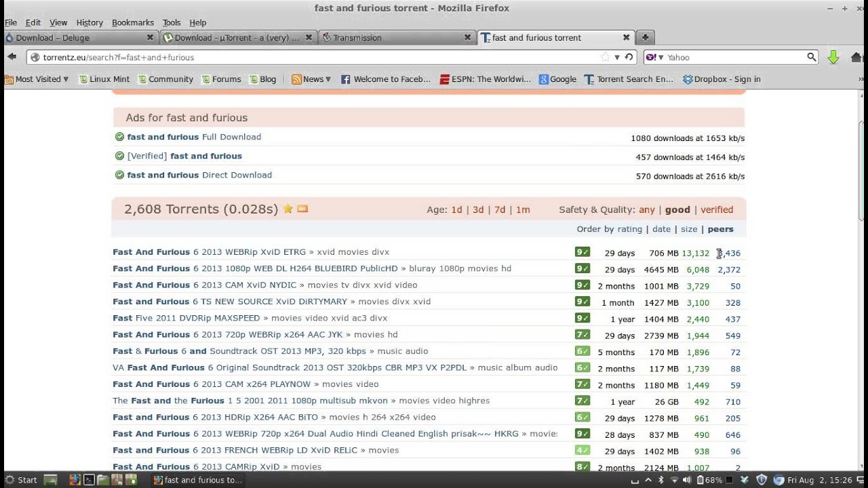
Task: Open the 'ESPN: The Worldwi...' bookmark
Action: click(486, 79)
